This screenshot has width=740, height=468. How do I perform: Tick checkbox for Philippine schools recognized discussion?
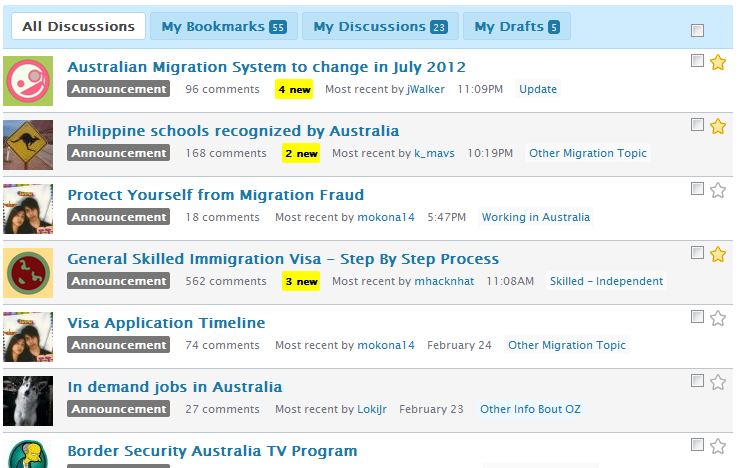[x=697, y=125]
